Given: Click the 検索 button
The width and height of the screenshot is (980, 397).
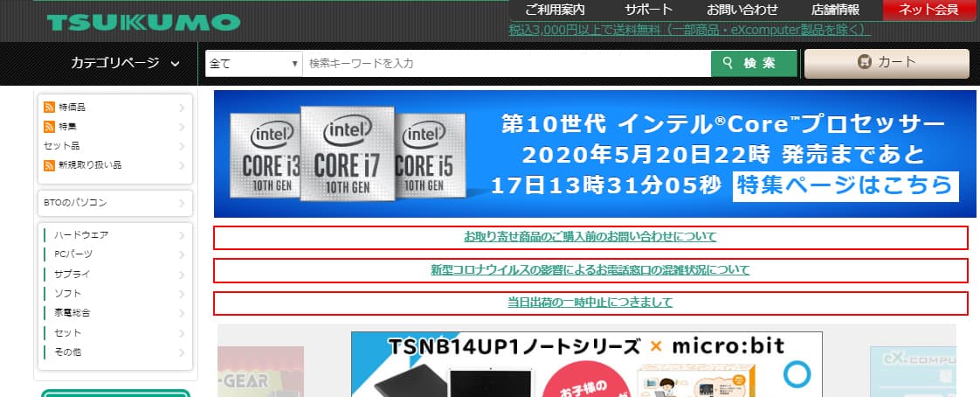Looking at the screenshot, I should click(754, 63).
